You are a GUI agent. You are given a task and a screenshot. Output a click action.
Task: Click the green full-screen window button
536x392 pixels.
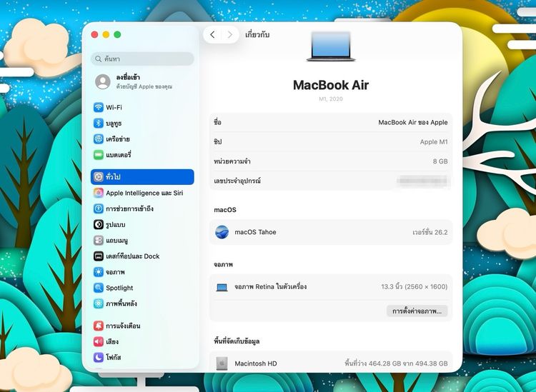tap(117, 34)
